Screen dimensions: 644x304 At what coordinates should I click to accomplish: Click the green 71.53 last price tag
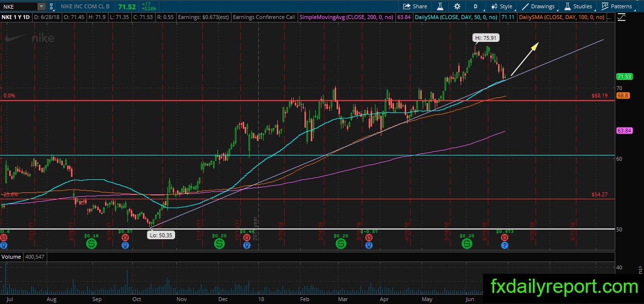(x=624, y=76)
